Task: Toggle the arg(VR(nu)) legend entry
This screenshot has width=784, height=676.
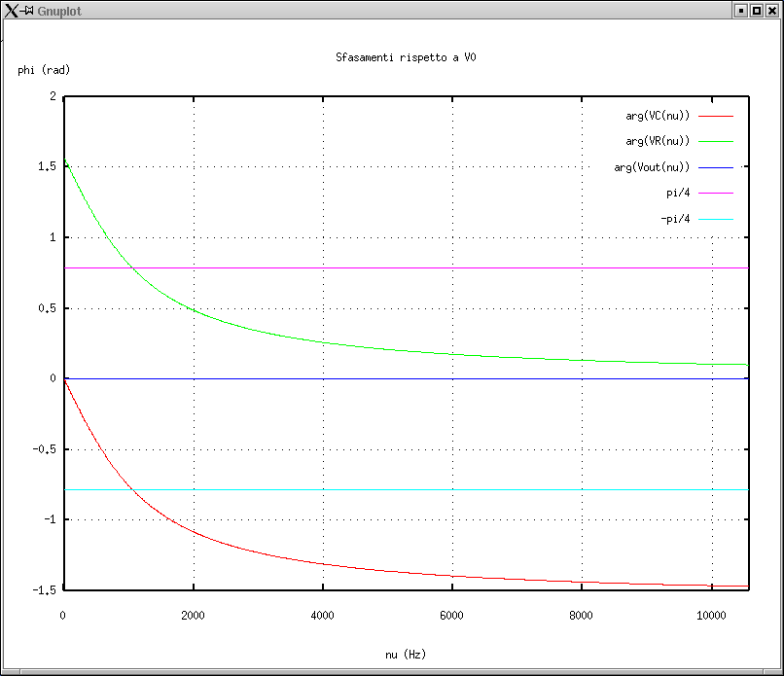Action: point(658,142)
